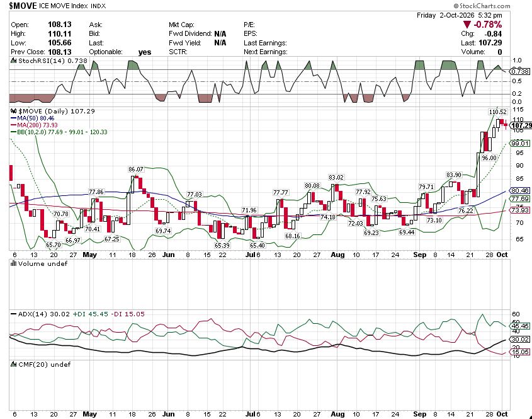Click the StochRSI(14) 0.738 legend label
The image size is (532, 419).
(53, 60)
